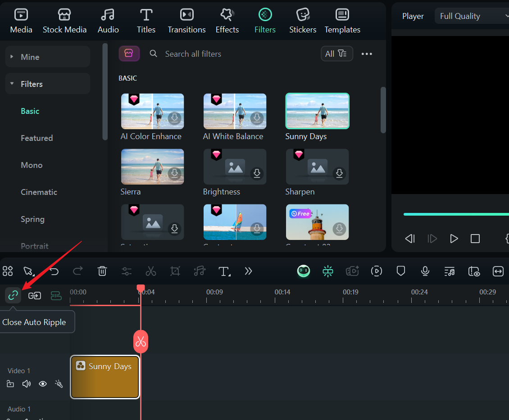
Task: Click the player progress bar
Action: click(455, 214)
